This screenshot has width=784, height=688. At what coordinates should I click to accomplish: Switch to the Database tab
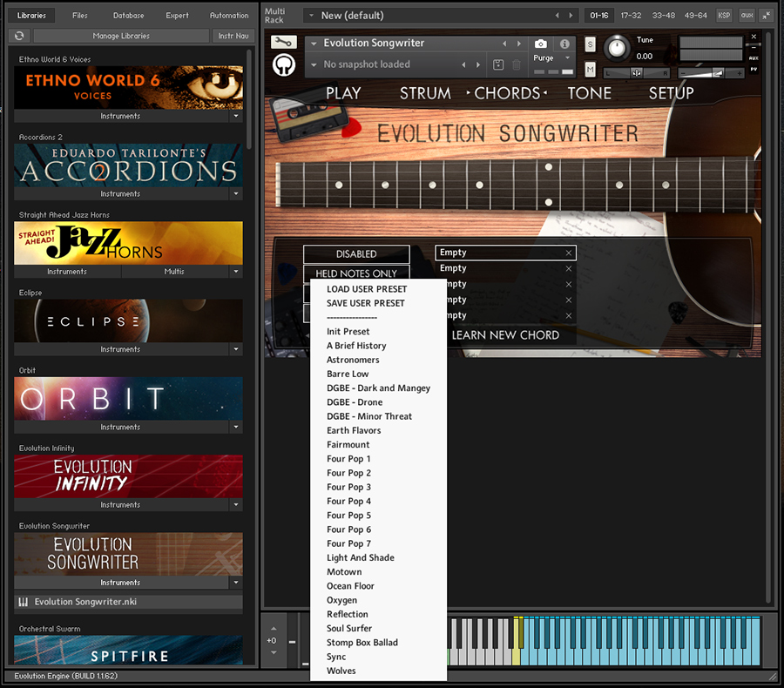pos(129,16)
